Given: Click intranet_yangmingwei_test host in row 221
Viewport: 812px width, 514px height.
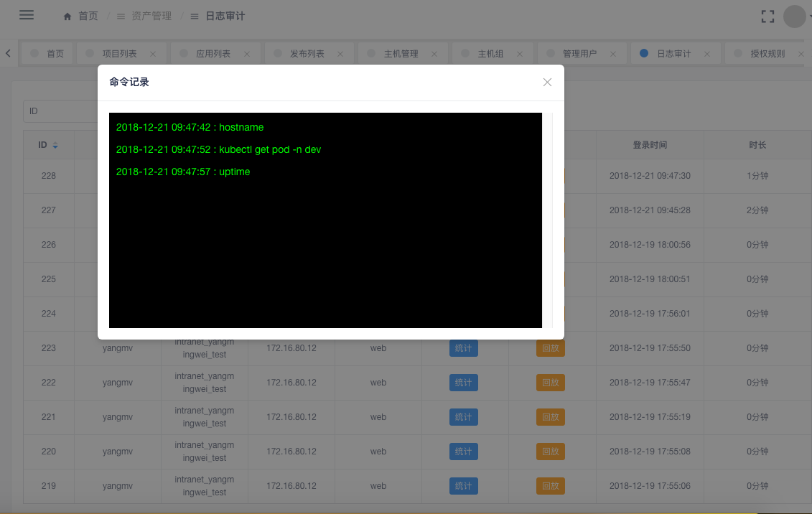Looking at the screenshot, I should point(205,417).
